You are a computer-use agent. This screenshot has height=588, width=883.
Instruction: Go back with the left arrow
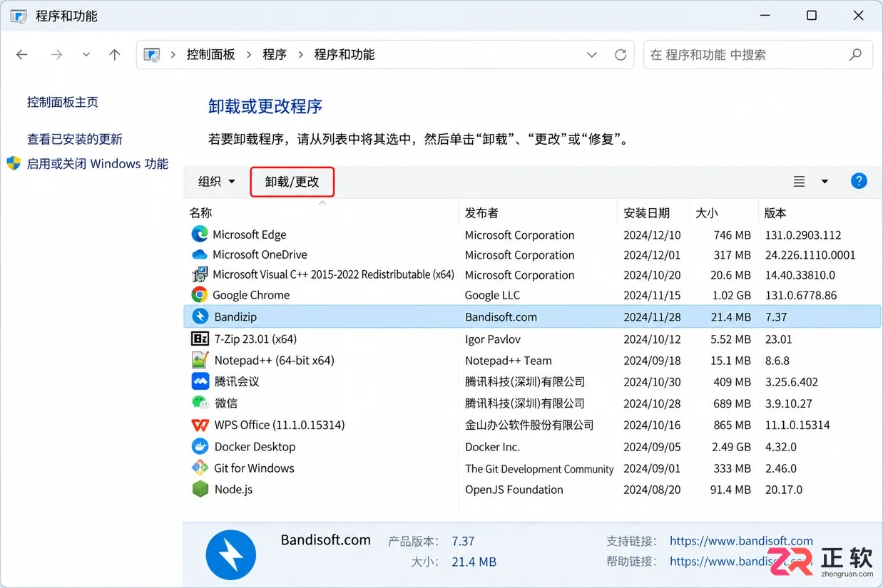pos(22,55)
